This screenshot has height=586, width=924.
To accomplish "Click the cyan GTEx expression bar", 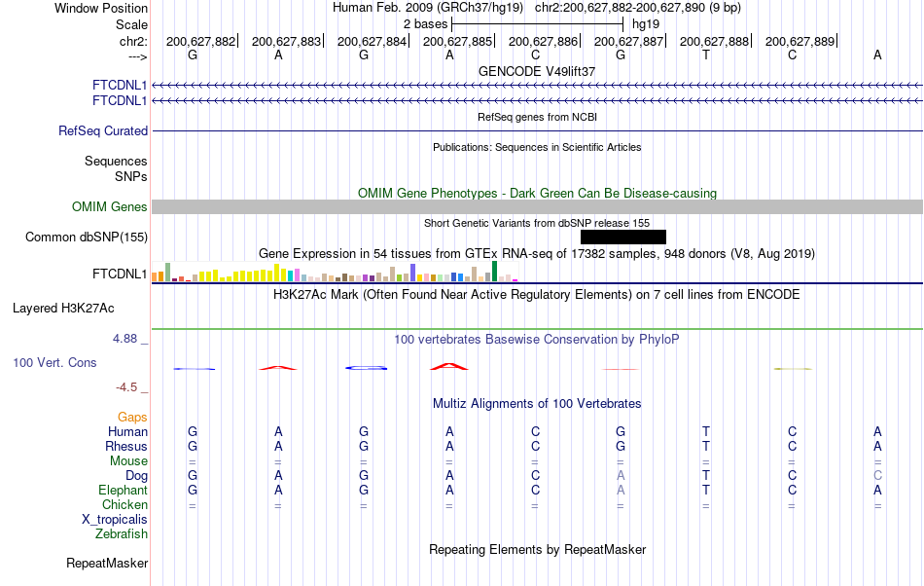I will click(290, 275).
